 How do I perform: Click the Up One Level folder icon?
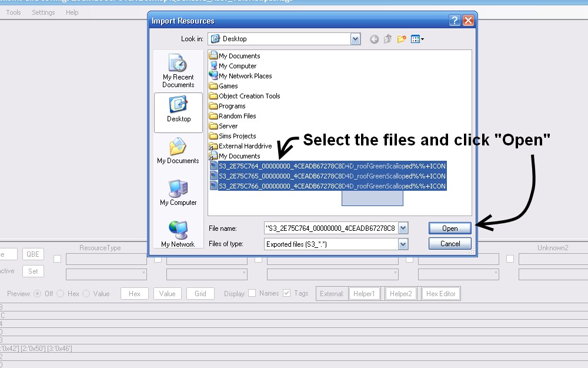coord(387,39)
